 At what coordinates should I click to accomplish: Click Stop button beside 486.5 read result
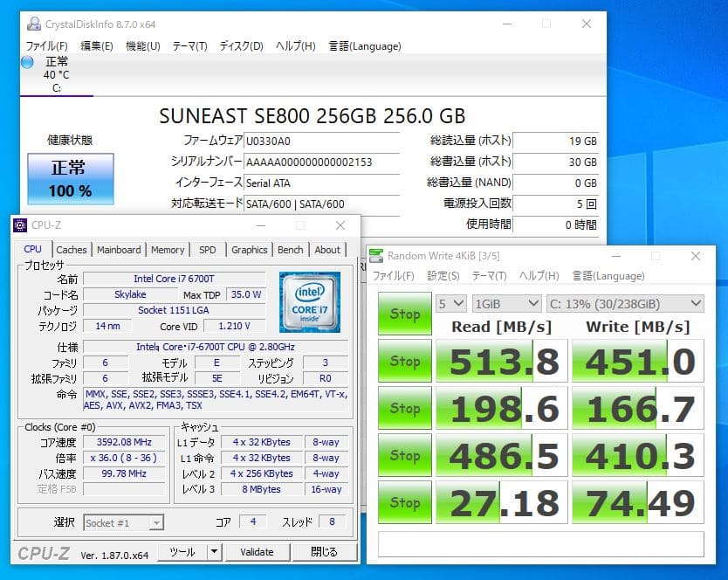pos(405,455)
